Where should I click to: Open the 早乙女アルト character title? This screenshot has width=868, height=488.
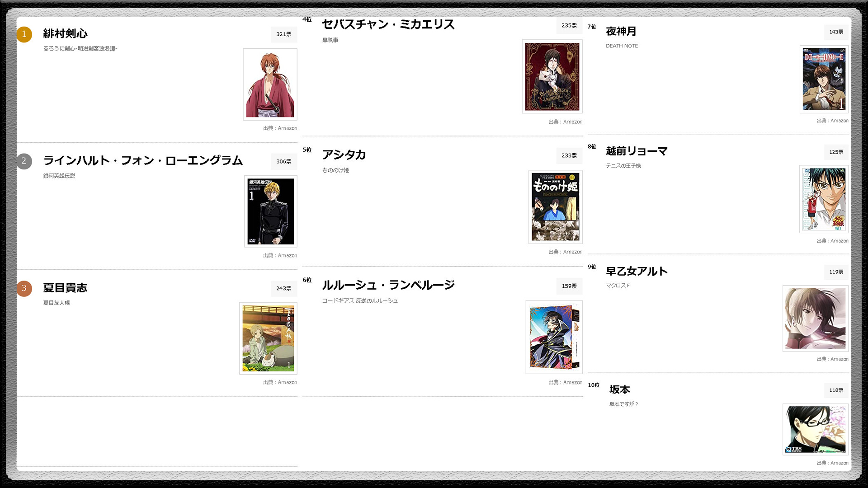click(x=637, y=271)
